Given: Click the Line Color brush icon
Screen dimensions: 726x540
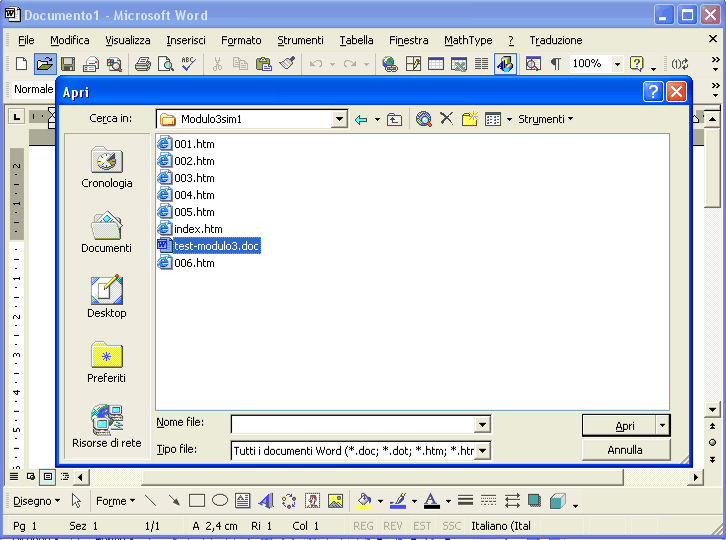Looking at the screenshot, I should pyautogui.click(x=398, y=501).
